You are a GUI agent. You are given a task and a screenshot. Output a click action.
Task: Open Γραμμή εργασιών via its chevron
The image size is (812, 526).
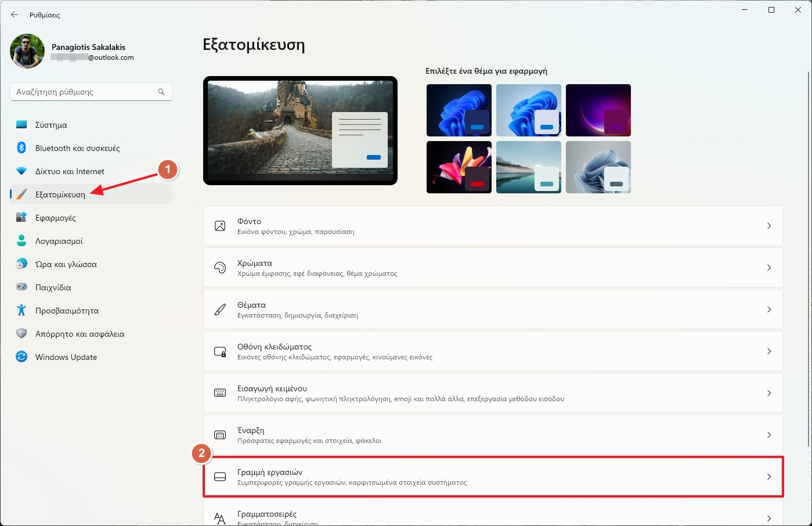point(767,477)
